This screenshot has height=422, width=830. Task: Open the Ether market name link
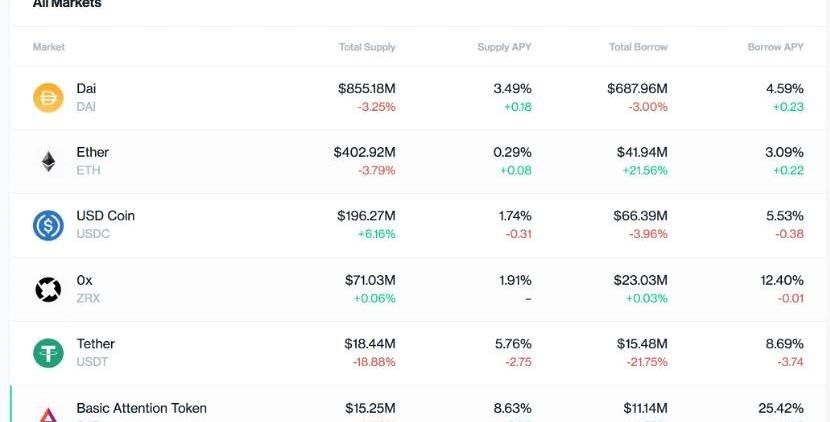point(93,152)
